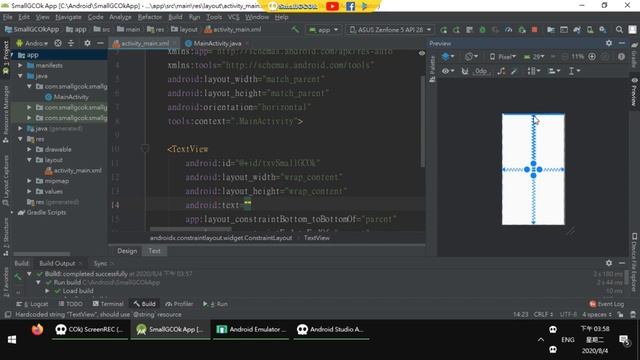Open the TODO tool window

coord(70,304)
